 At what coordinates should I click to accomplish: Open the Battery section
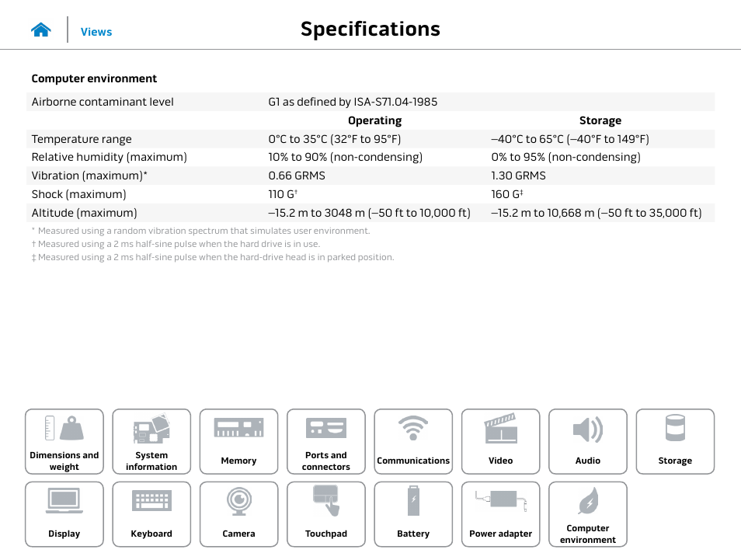click(413, 513)
